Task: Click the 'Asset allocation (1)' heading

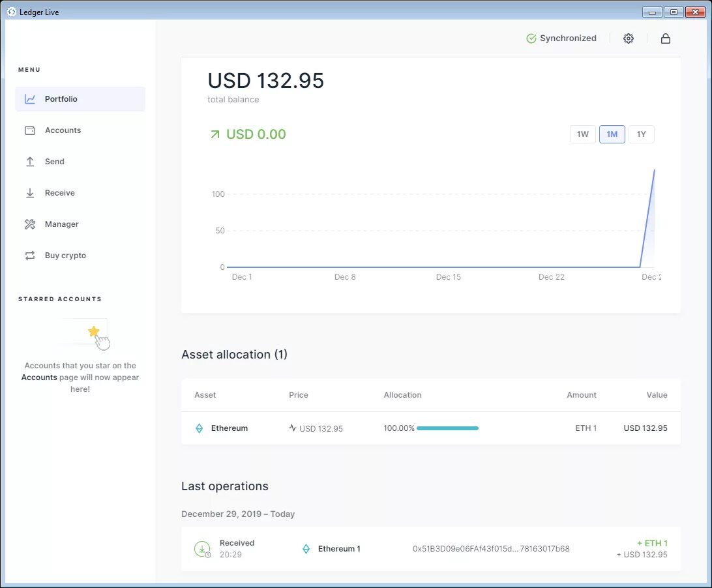Action: coord(234,355)
